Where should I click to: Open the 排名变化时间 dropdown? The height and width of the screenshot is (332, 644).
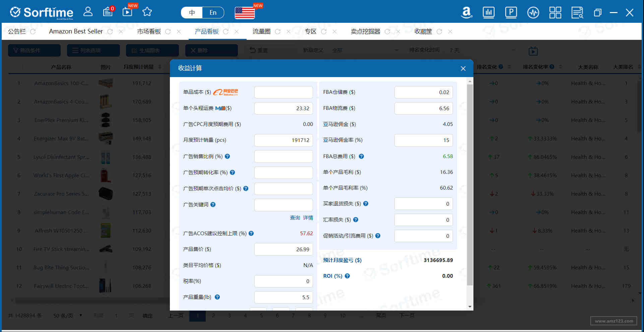(x=482, y=50)
